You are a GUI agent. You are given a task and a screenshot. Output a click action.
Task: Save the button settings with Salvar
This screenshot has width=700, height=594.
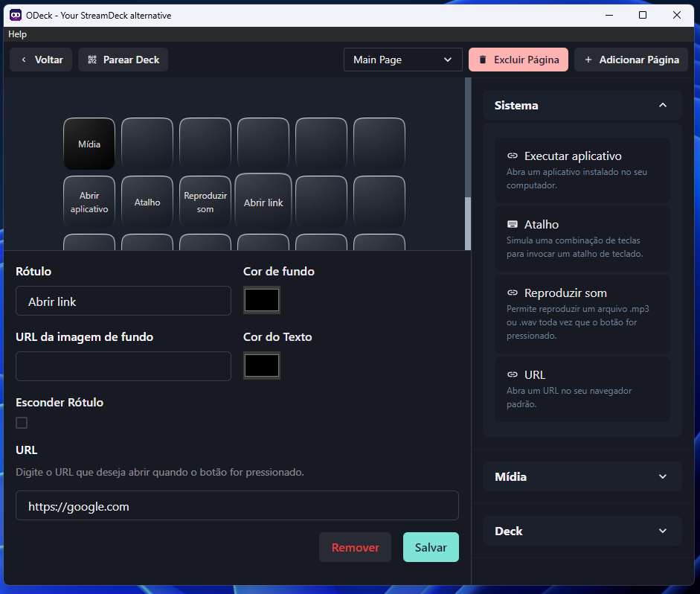click(x=431, y=546)
